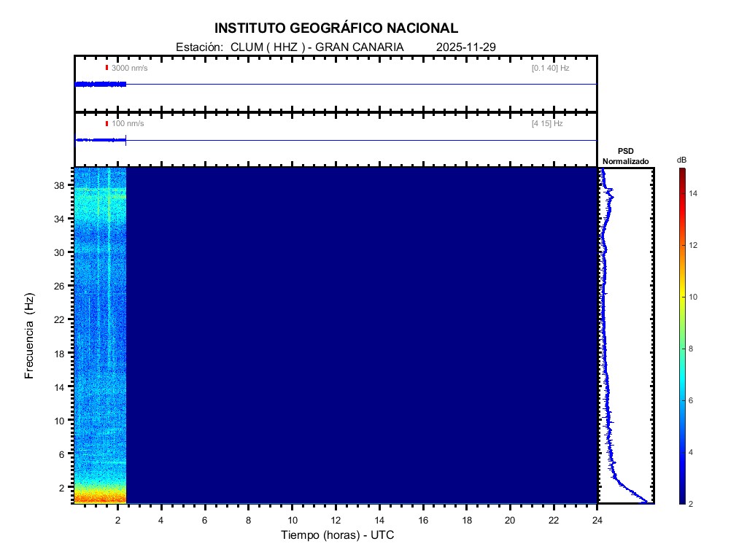Click the 8 tick on dB colorbar
The height and width of the screenshot is (560, 747).
tap(692, 349)
